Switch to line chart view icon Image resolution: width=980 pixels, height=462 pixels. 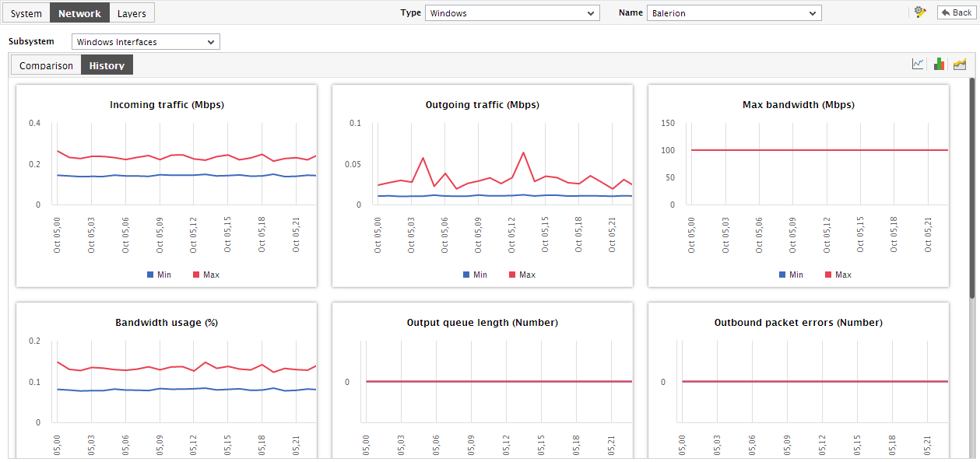[x=919, y=64]
